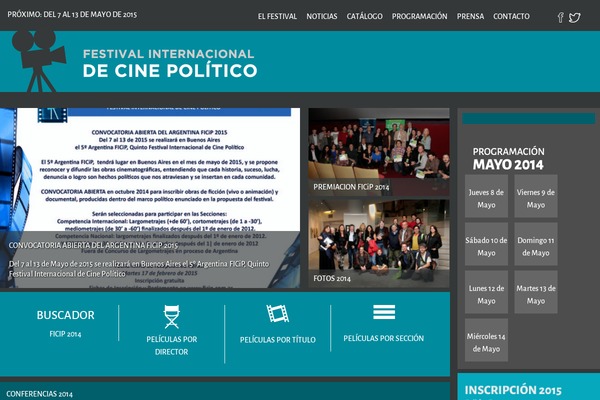The height and width of the screenshot is (400, 600).
Task: Click the three-line section list icon
Action: (384, 312)
